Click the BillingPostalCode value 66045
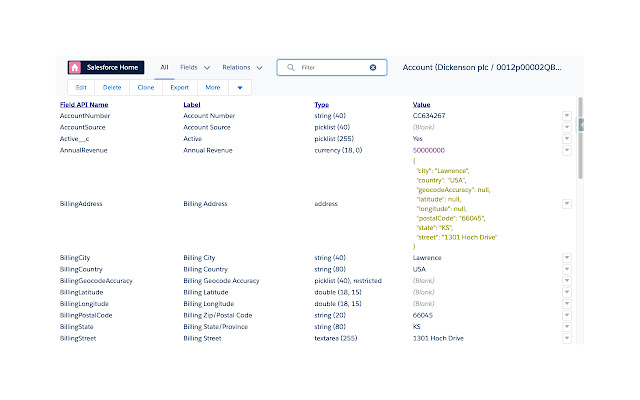The width and height of the screenshot is (640, 400). click(422, 315)
